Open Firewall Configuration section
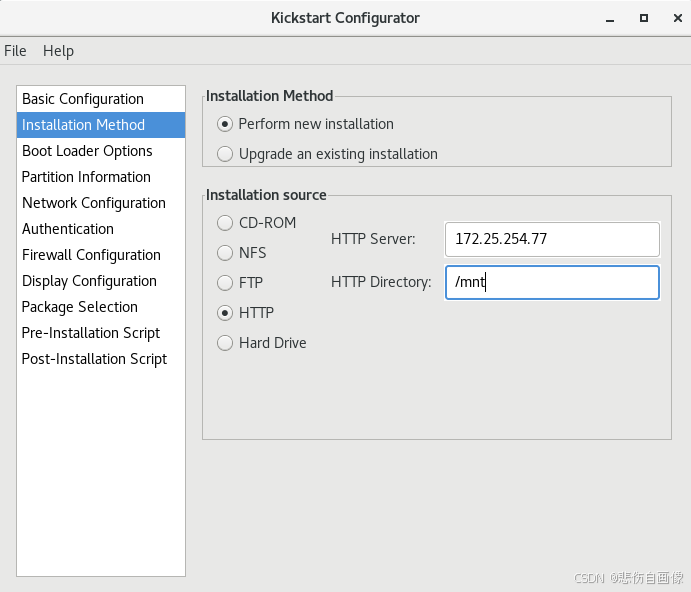 click(x=101, y=255)
